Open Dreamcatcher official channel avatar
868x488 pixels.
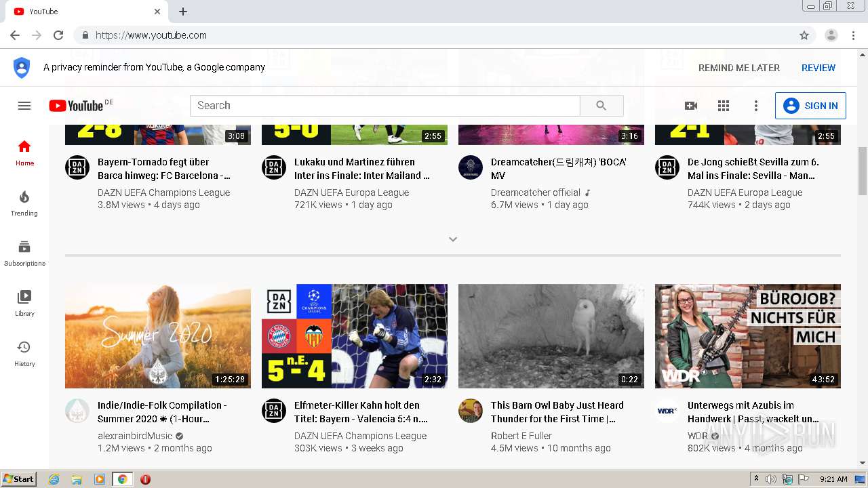471,167
